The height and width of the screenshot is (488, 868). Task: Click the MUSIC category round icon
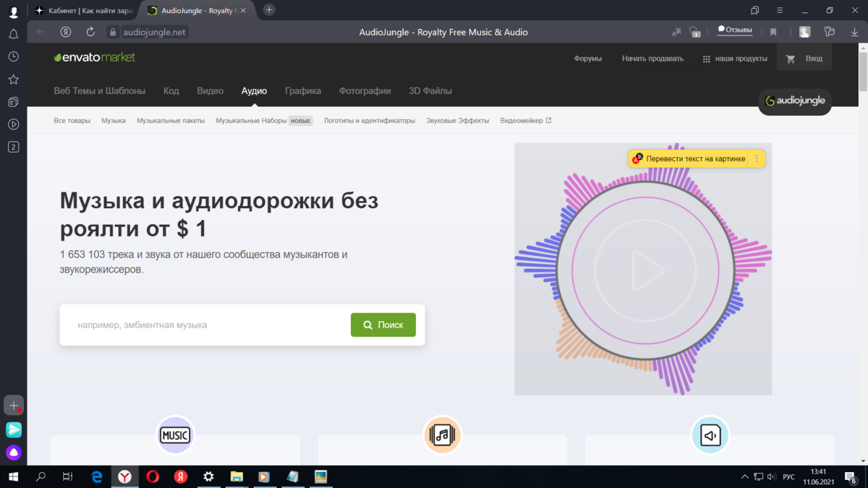pyautogui.click(x=175, y=435)
